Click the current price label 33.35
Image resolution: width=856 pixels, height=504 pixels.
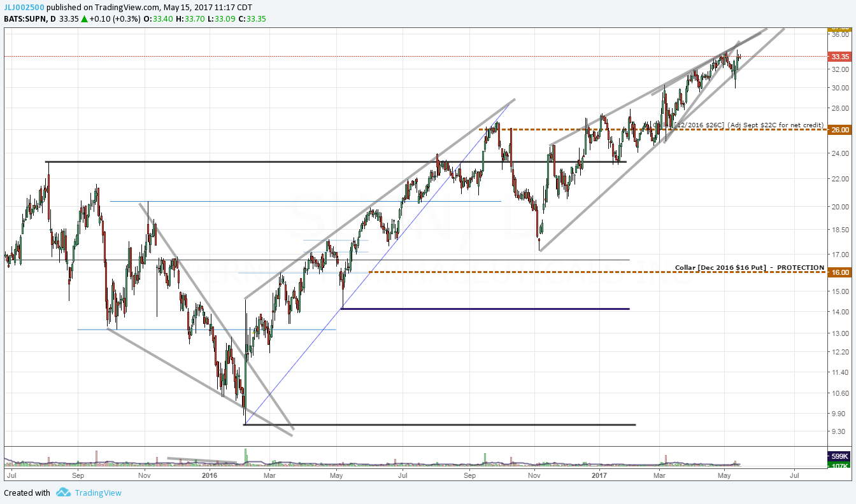click(x=840, y=56)
